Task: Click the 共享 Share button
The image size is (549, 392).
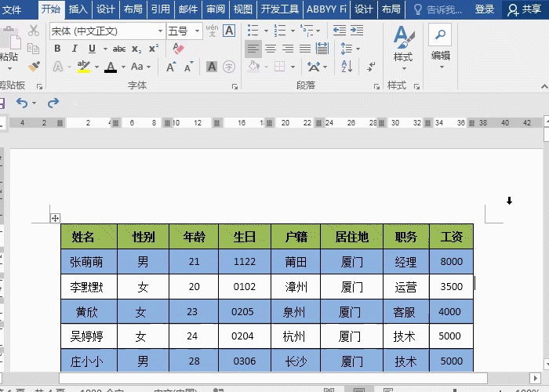Action: 525,9
